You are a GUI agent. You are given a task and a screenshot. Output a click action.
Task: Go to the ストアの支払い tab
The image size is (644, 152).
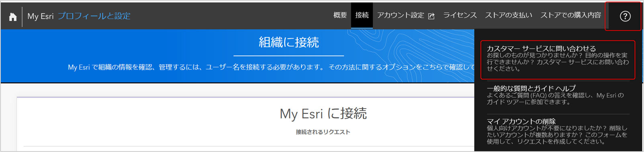[508, 15]
